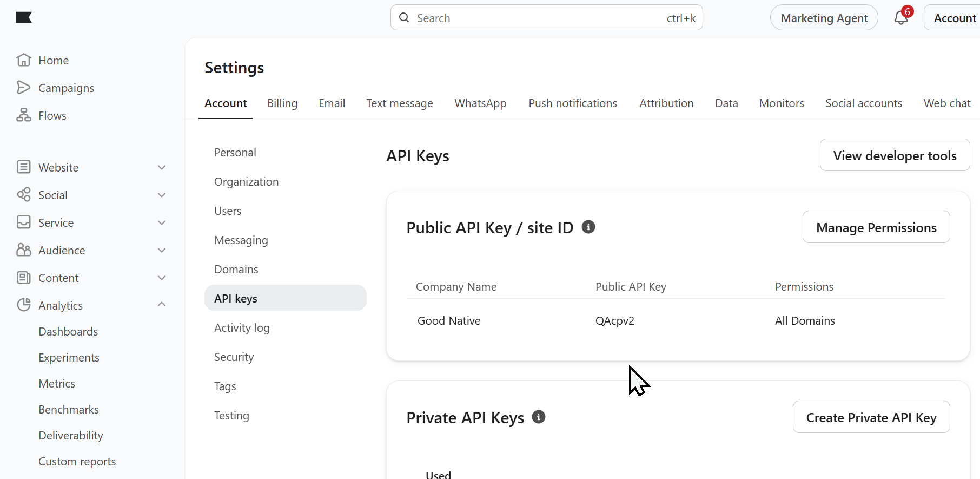Click the Klaviyo flag logo
This screenshot has width=980, height=479.
(24, 18)
